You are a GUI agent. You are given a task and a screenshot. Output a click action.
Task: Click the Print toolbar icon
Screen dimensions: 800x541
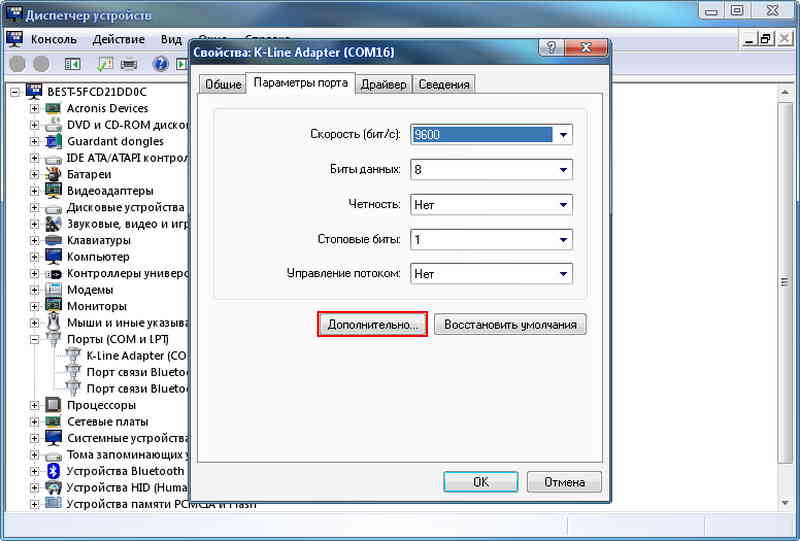129,64
